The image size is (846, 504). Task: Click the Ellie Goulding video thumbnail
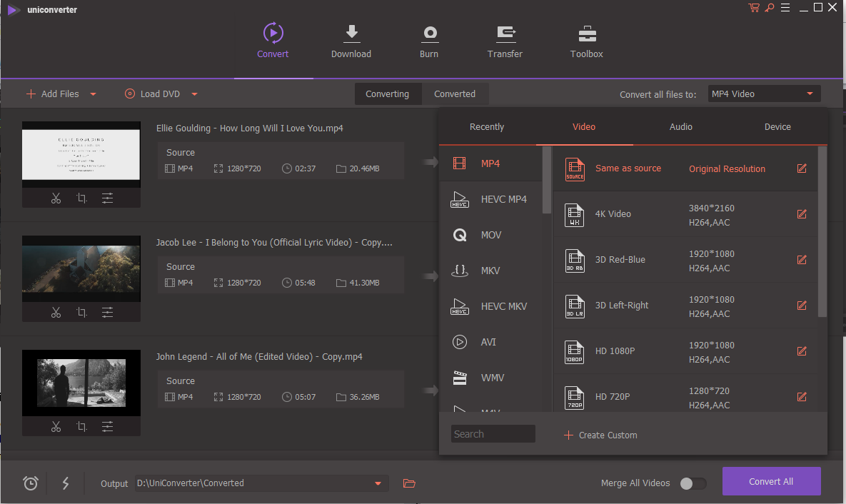click(x=81, y=154)
